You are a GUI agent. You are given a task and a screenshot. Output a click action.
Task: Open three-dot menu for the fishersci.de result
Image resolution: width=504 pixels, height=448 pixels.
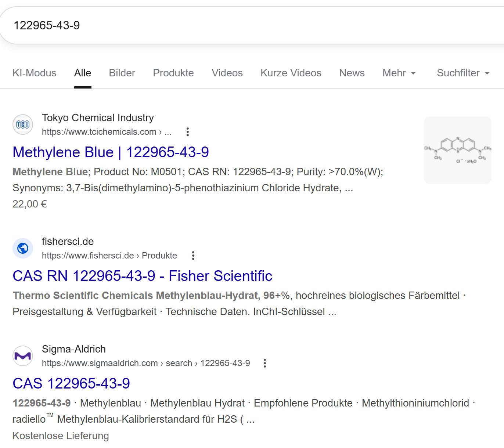pyautogui.click(x=193, y=256)
